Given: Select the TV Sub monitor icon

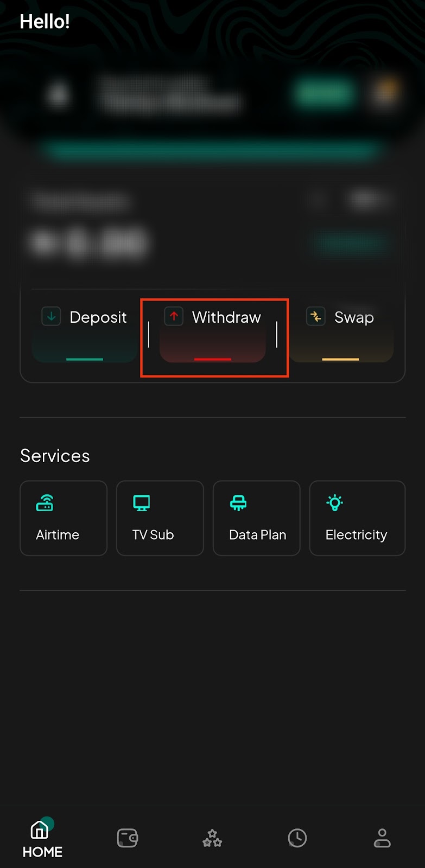Looking at the screenshot, I should (142, 503).
